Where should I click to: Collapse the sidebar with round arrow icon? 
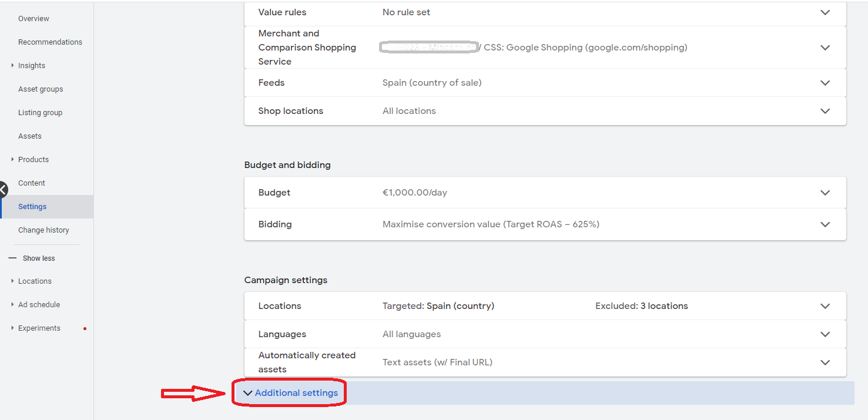[x=2, y=189]
